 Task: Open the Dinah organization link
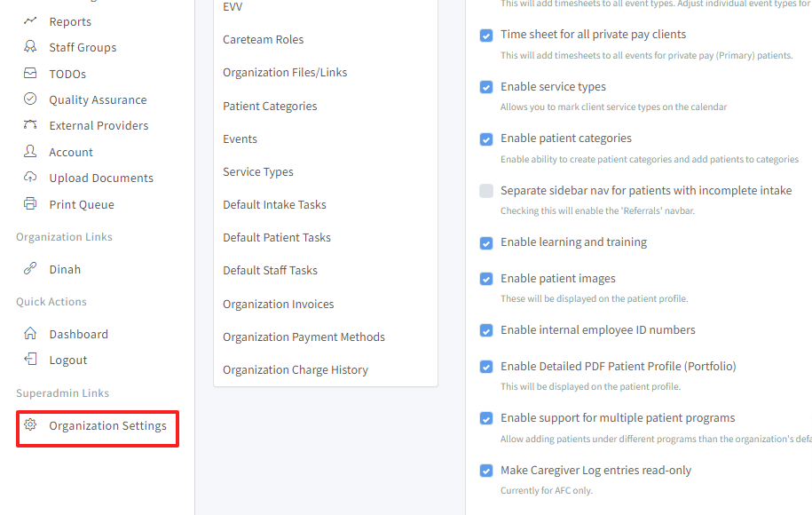tap(65, 269)
